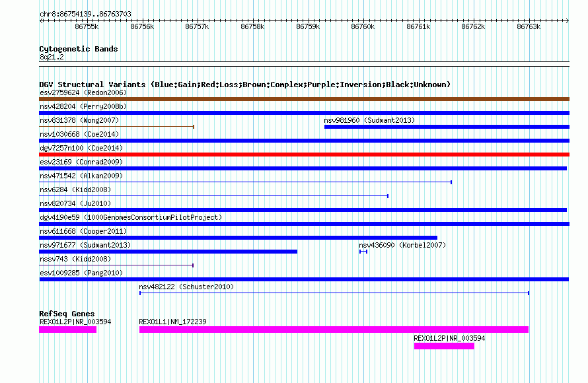Click the nsv436090 (Korbel2007) label
Image resolution: width=588 pixels, height=383 pixels.
pos(402,245)
